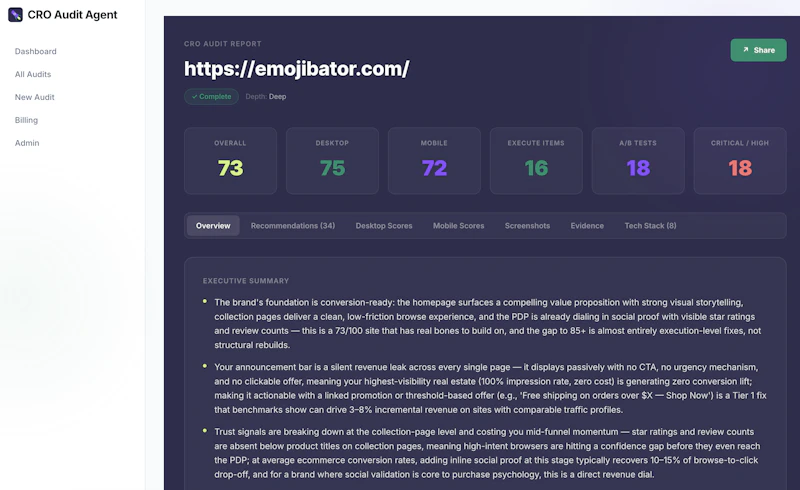Click the Complete status badge
Image resolution: width=800 pixels, height=490 pixels.
211,96
